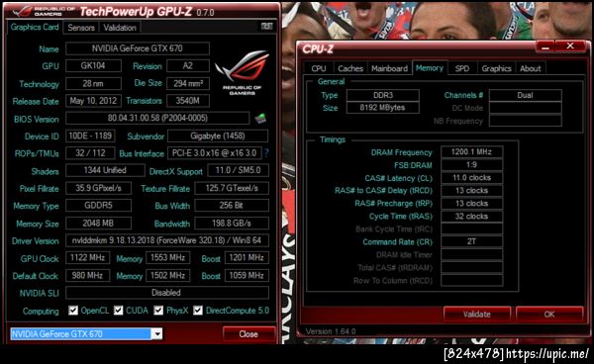Open the Memory tab in CPU-Z

(430, 68)
